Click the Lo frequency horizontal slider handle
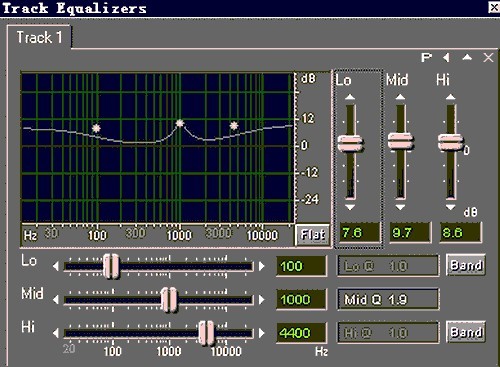This screenshot has width=500, height=367. click(x=111, y=266)
